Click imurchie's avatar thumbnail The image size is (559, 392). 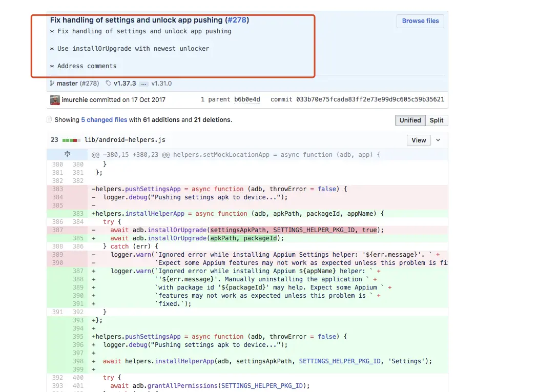55,100
